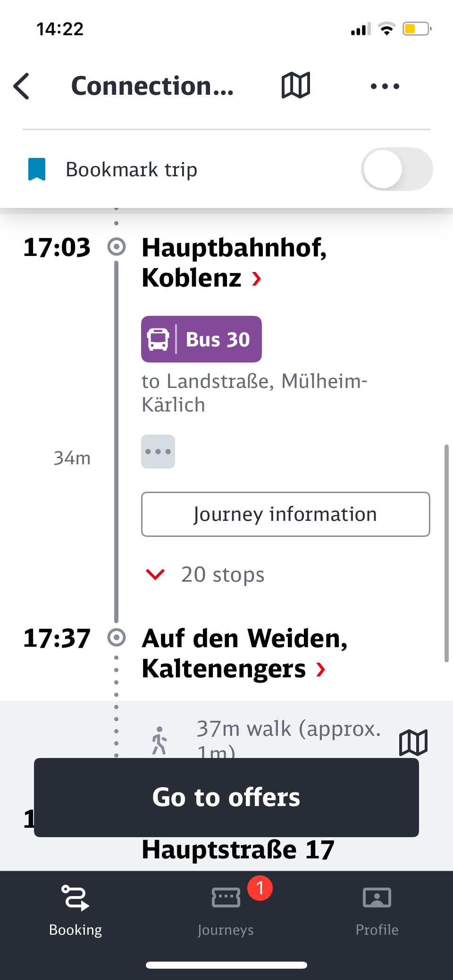Tap the blue bookmark icon
The image size is (453, 980).
(x=37, y=169)
